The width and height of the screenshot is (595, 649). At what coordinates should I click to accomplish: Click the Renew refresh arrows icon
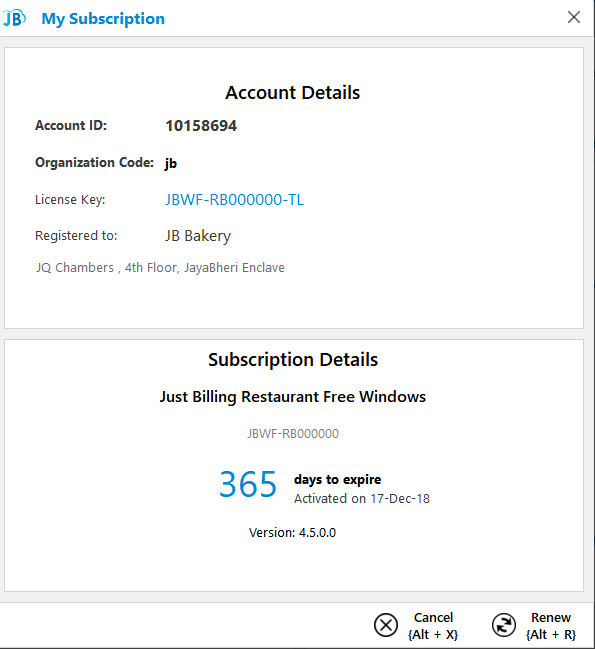[504, 625]
